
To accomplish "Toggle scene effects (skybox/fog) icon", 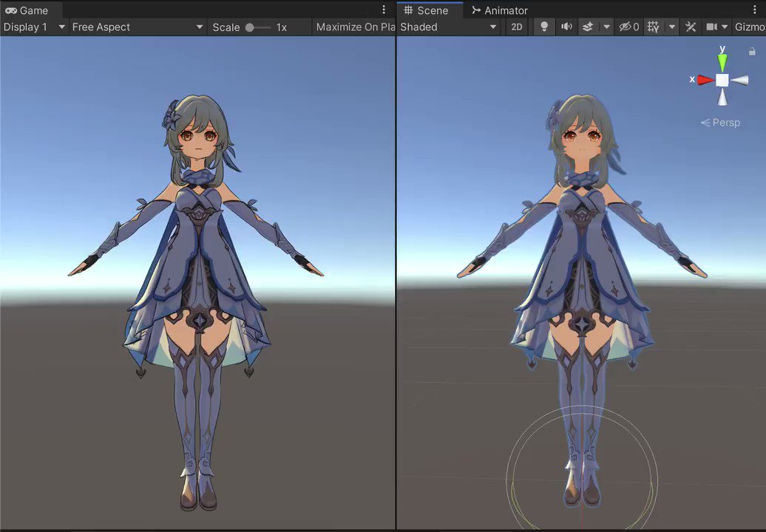I will point(589,27).
